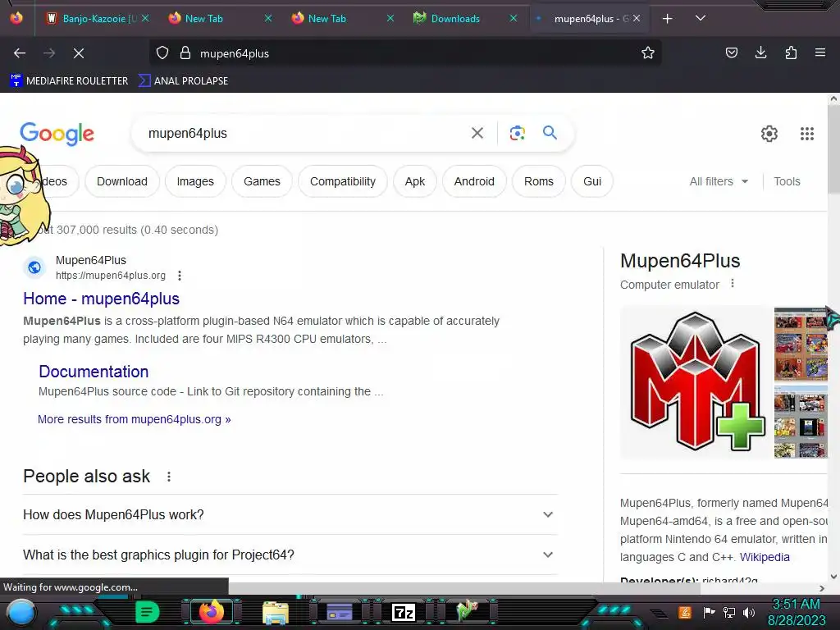Viewport: 840px width, 630px height.
Task: Open File Explorer from the taskbar
Action: 276,612
